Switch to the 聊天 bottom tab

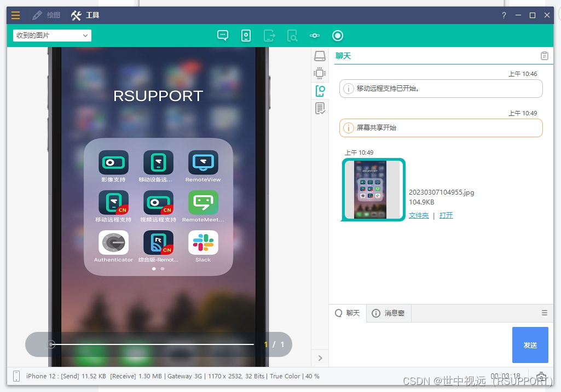(x=348, y=313)
